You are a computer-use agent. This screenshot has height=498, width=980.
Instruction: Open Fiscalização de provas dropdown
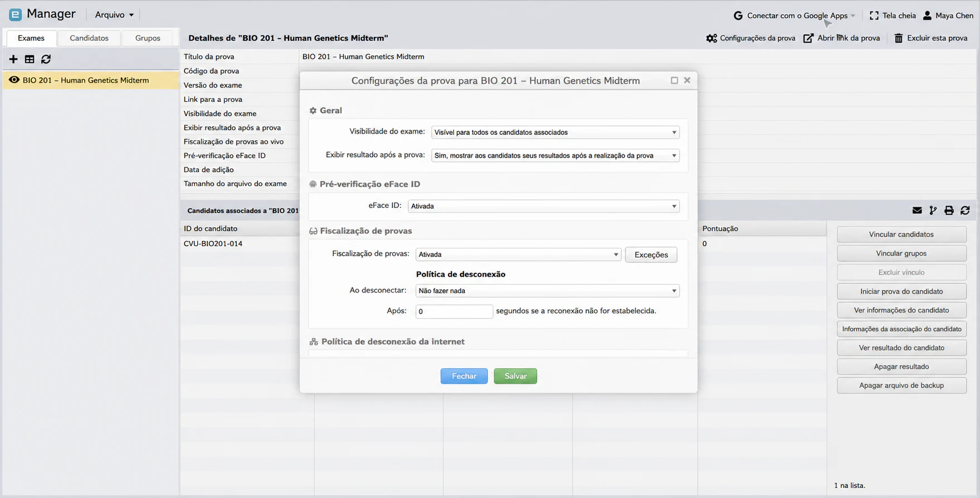coord(518,255)
